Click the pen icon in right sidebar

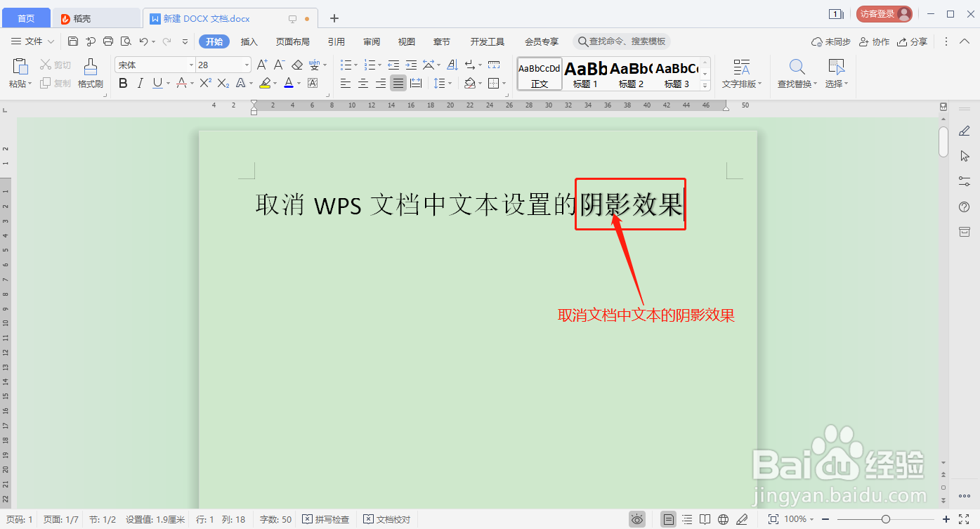tap(965, 131)
